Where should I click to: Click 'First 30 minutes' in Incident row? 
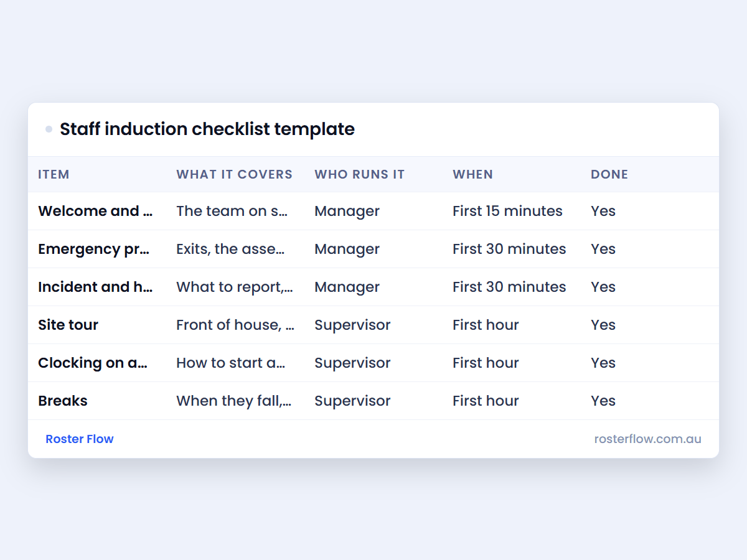point(509,287)
